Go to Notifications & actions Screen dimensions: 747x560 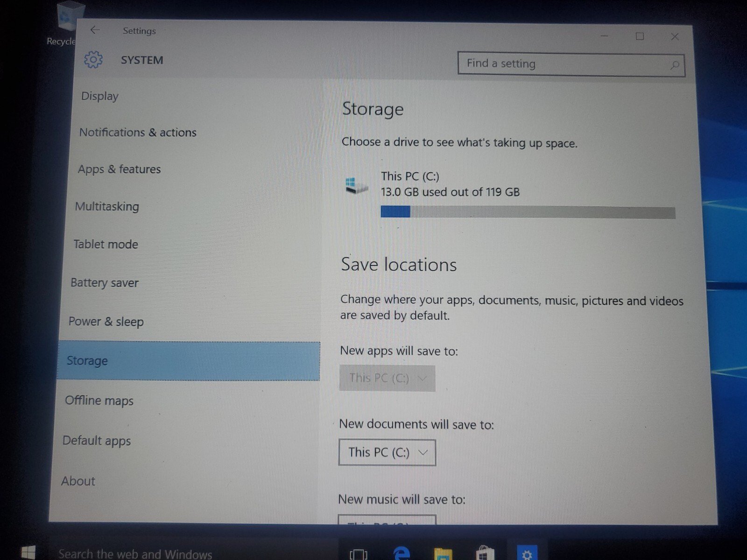pos(138,133)
